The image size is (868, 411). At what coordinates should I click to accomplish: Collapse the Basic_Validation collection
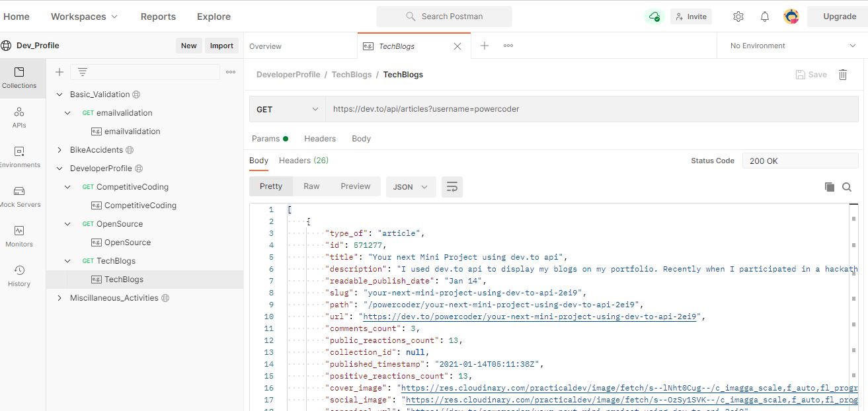[60, 94]
